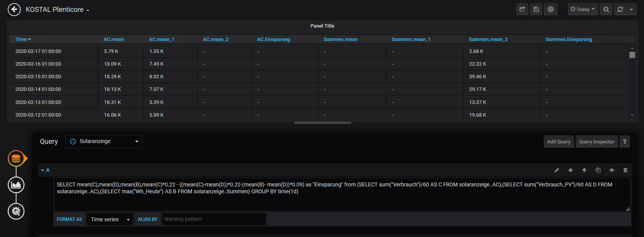Zoom out the time range with magnifier
The image size is (644, 237).
tap(606, 9)
